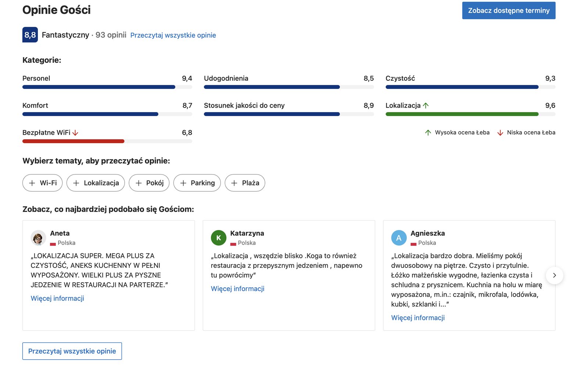Image resolution: width=588 pixels, height=367 pixels.
Task: Show next reviews with carousel arrow
Action: (555, 276)
